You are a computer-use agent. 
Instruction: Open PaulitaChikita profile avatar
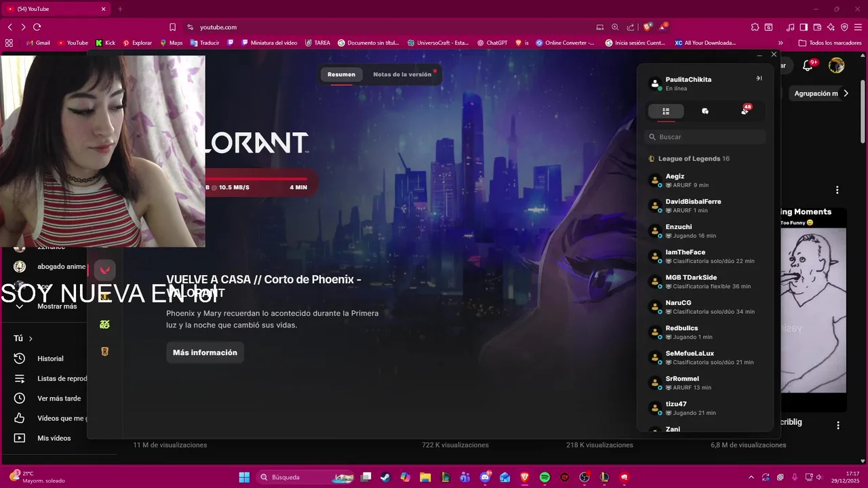[x=655, y=84]
